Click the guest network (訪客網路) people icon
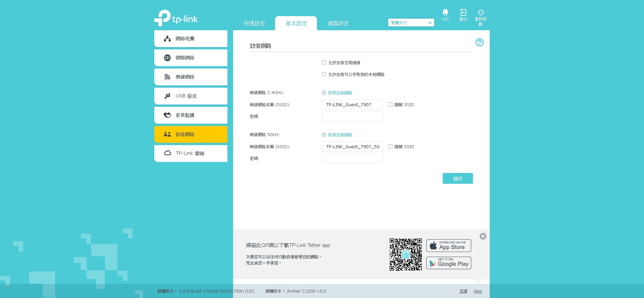 click(167, 134)
